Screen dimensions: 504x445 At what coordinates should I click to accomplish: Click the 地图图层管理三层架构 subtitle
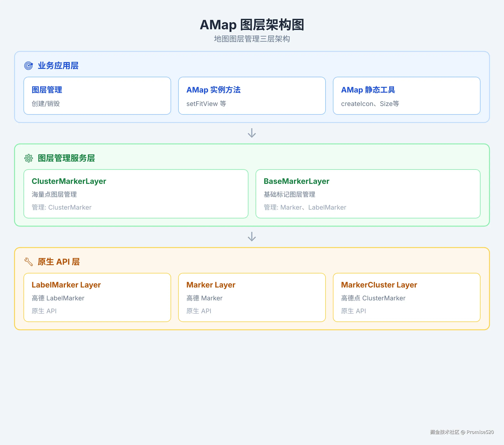pyautogui.click(x=252, y=39)
